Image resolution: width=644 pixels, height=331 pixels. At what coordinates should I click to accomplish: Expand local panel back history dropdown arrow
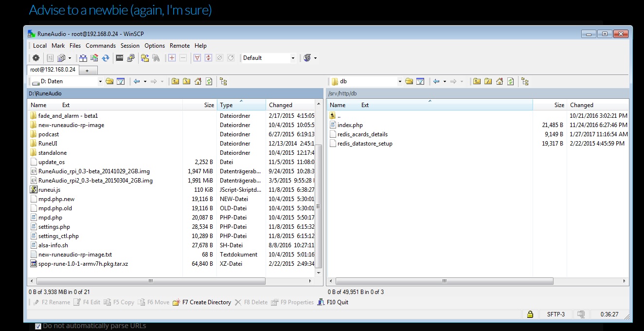144,81
